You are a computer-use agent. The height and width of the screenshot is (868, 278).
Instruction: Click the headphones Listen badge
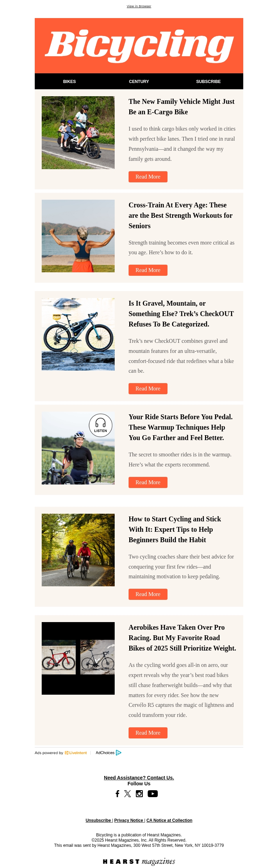point(100,425)
